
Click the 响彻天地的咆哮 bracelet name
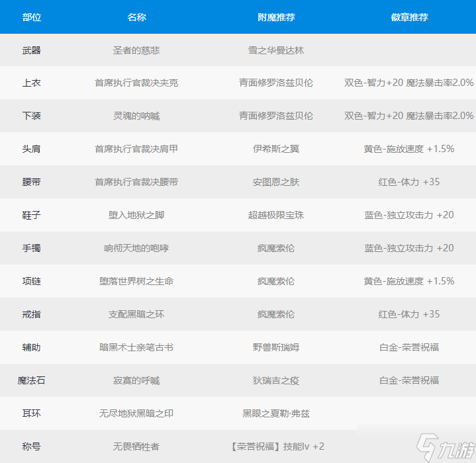click(136, 248)
